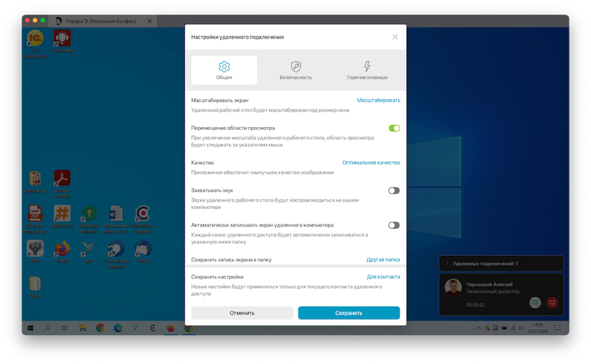Open the Для контакта save-settings dropdown
This screenshot has height=364, width=591.
383,277
